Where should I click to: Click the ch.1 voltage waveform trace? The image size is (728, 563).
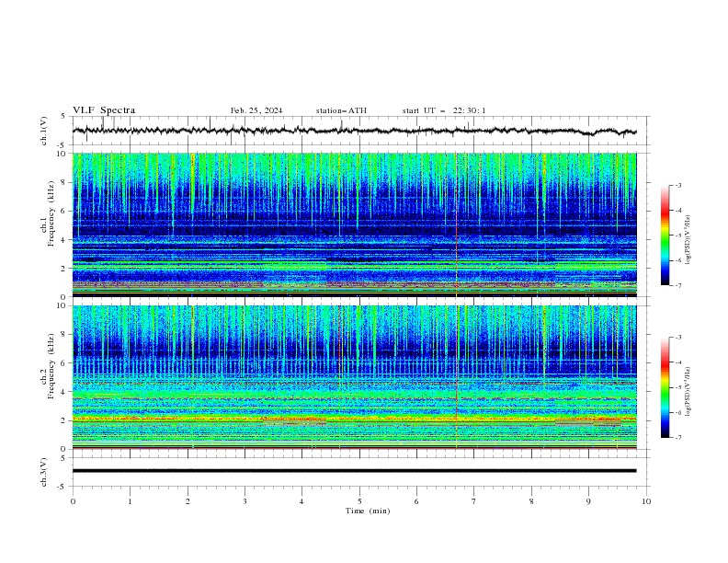tap(354, 131)
